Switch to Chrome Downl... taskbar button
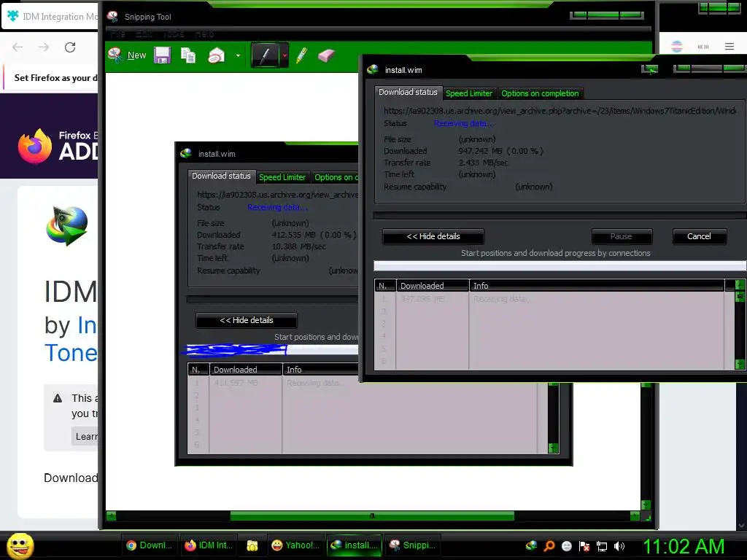The image size is (747, 560). click(149, 545)
